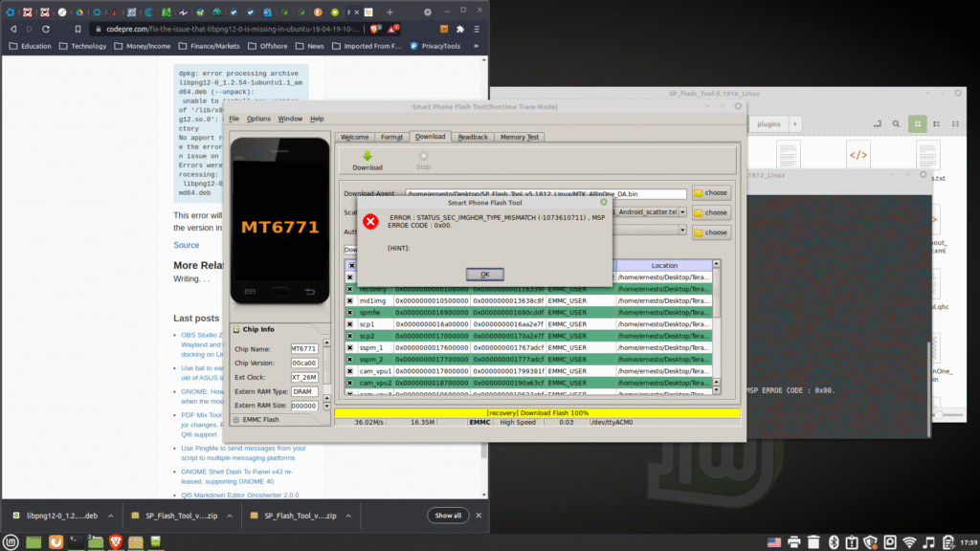Click the Chip Name field showing MT6771
The width and height of the screenshot is (980, 551).
pos(303,348)
